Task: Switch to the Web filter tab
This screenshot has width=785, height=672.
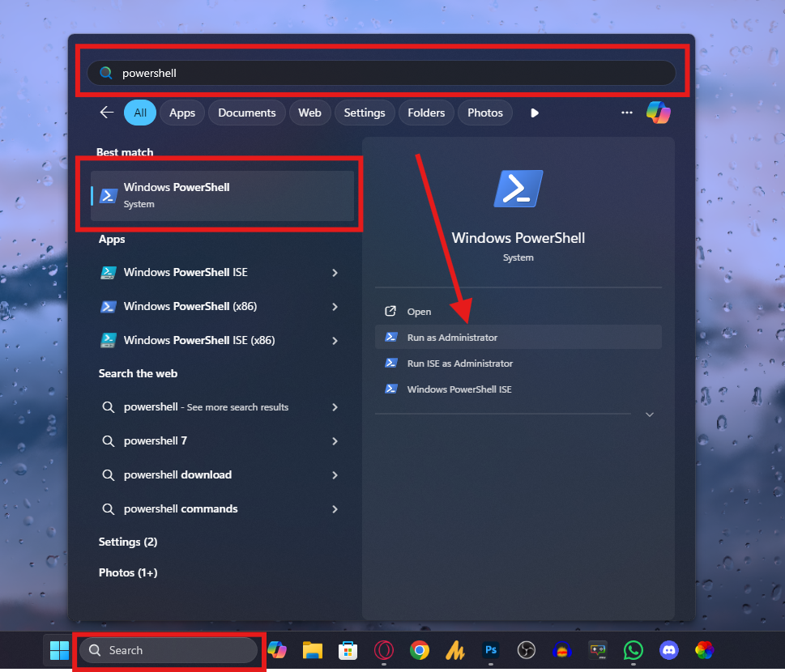Action: (310, 113)
